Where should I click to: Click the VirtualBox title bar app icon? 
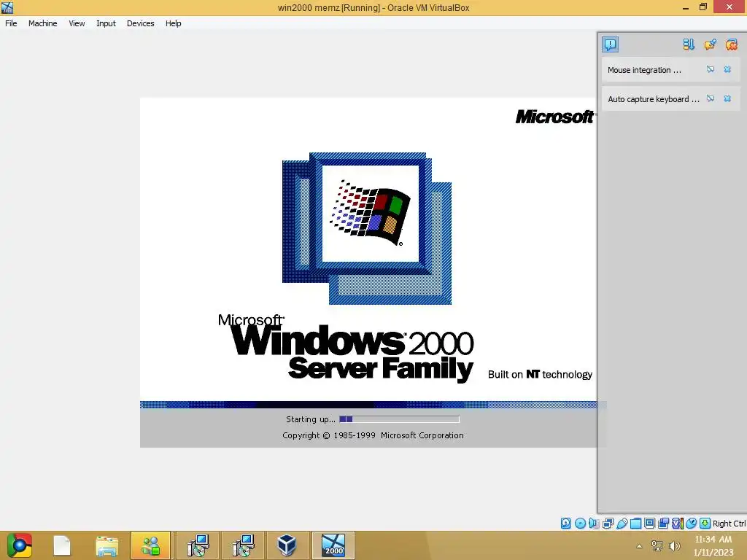7,7
